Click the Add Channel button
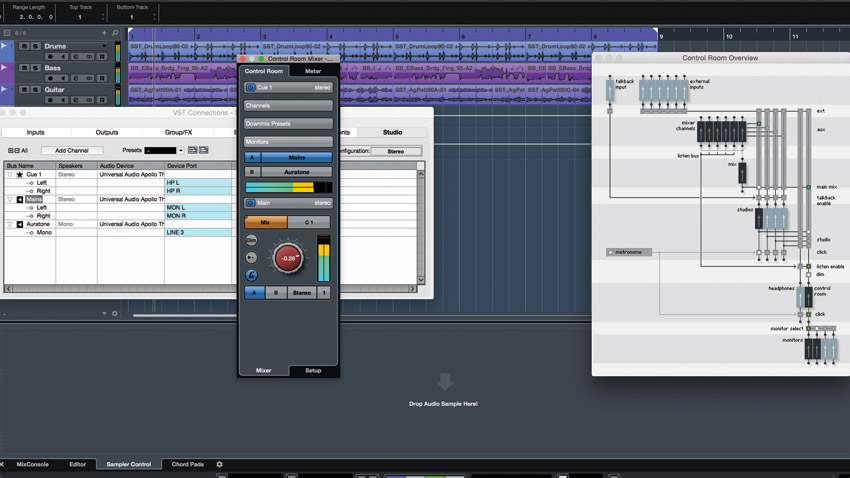The height and width of the screenshot is (478, 850). pos(72,151)
